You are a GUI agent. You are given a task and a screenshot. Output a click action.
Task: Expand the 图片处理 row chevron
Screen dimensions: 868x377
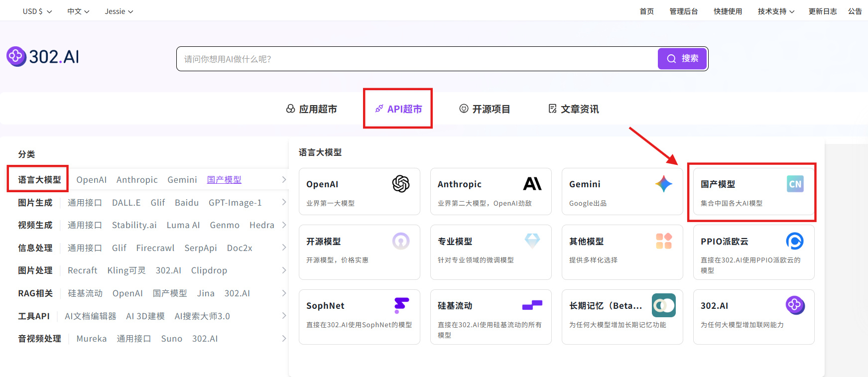pyautogui.click(x=284, y=270)
